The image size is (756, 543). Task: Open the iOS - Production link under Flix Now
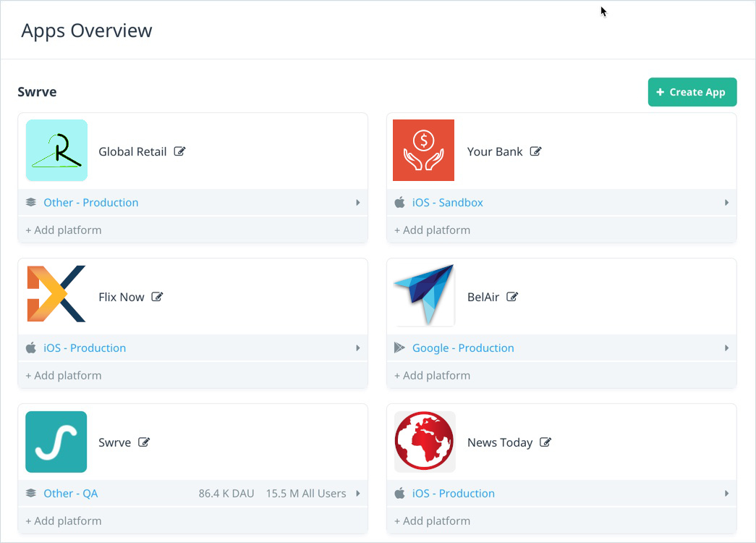pyautogui.click(x=85, y=348)
